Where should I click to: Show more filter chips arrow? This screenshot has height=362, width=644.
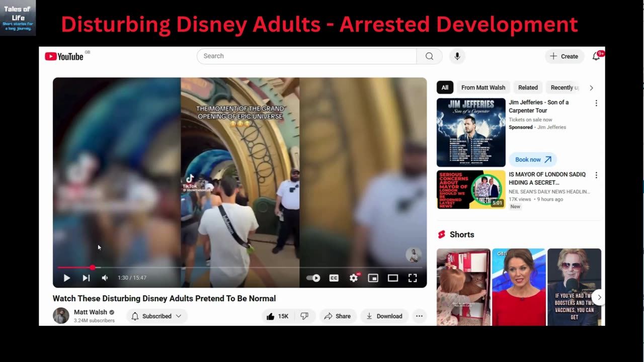(x=591, y=87)
